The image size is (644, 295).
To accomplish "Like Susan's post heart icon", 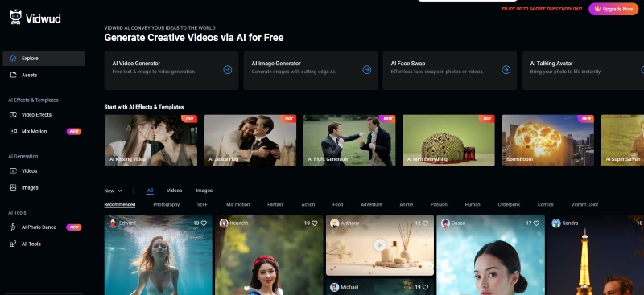I will 536,223.
